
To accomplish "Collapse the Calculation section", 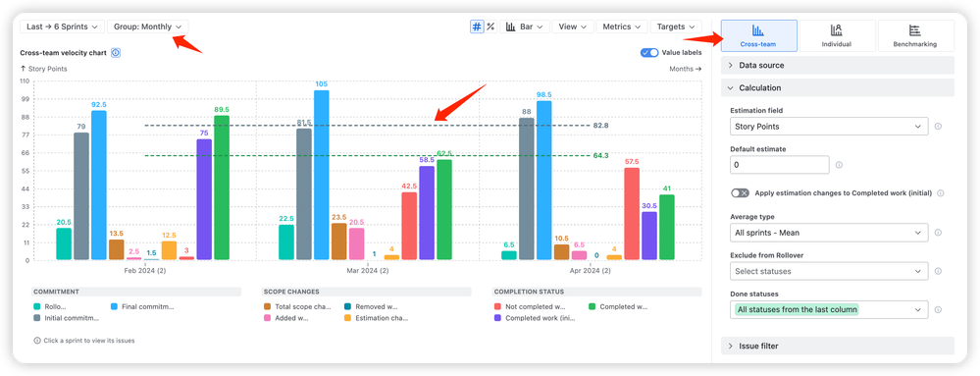I will click(x=838, y=87).
